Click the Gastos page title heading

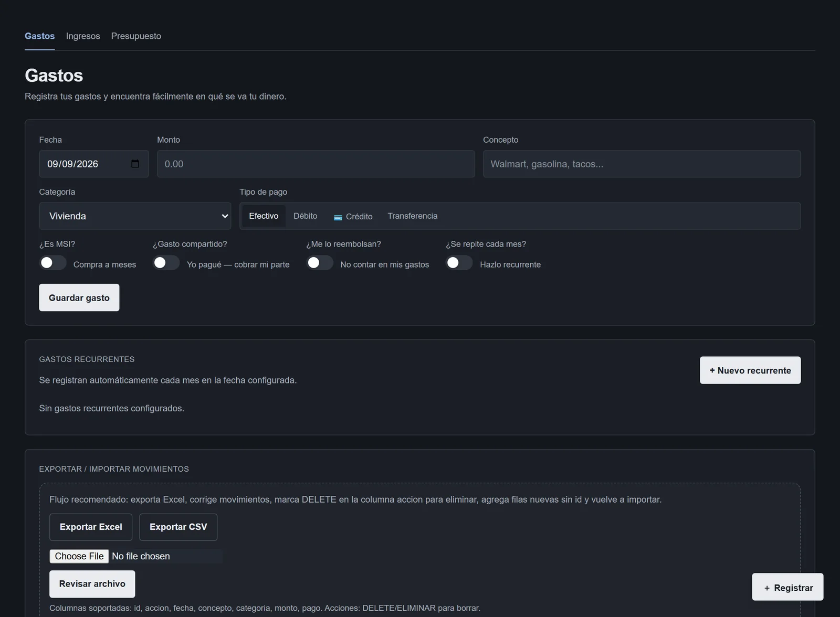point(54,76)
